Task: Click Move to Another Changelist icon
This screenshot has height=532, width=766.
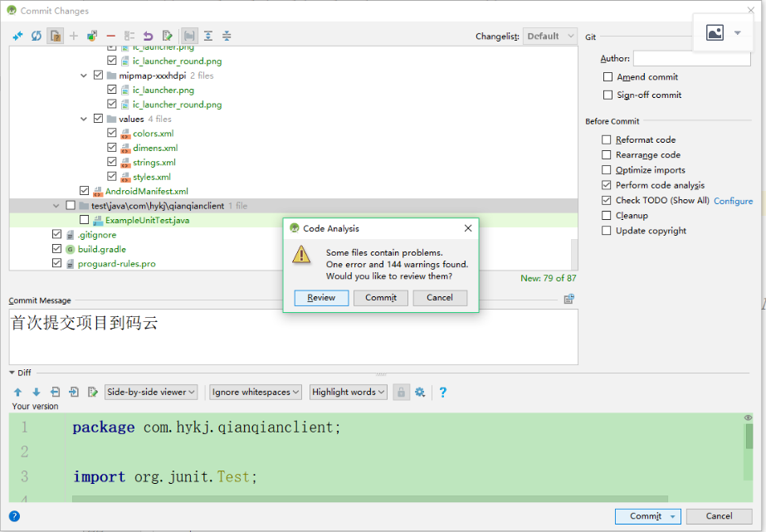Action: [92, 36]
